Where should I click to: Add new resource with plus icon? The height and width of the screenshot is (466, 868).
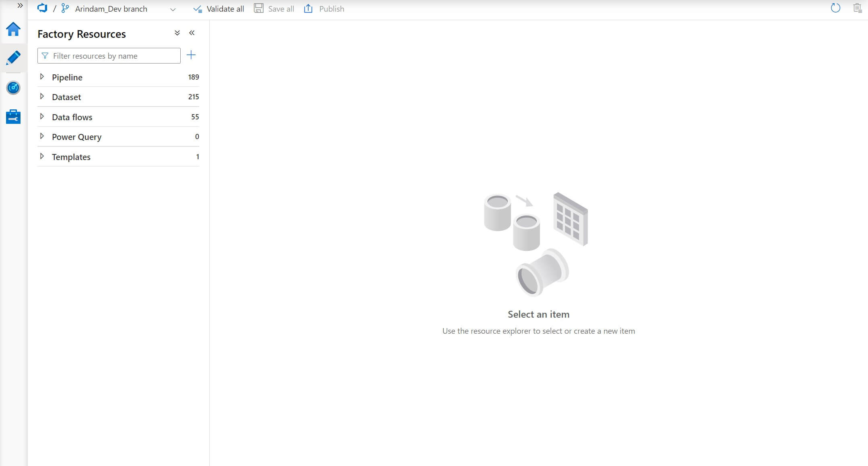(x=191, y=55)
